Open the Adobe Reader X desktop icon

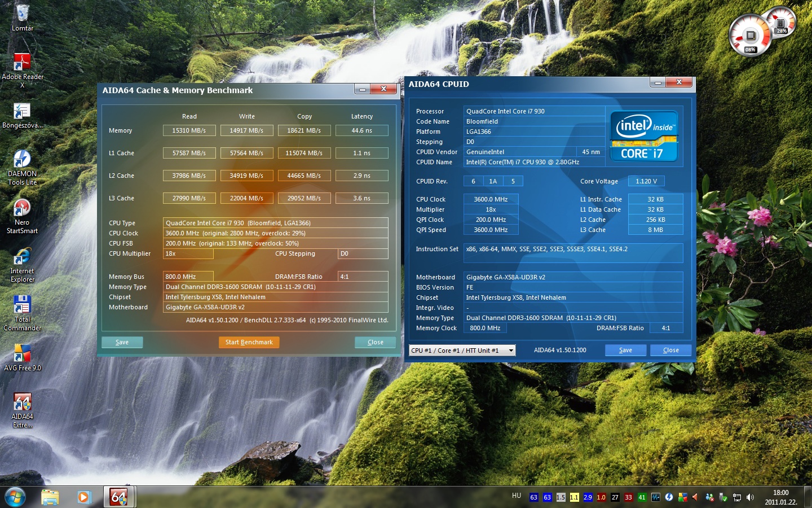click(23, 70)
